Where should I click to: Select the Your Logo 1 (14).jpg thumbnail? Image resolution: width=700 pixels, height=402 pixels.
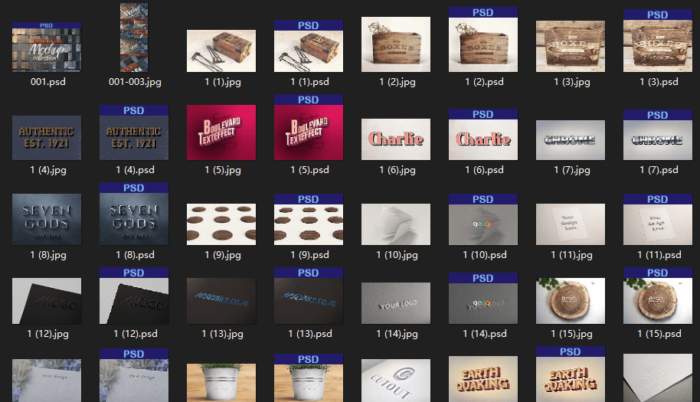tap(395, 300)
